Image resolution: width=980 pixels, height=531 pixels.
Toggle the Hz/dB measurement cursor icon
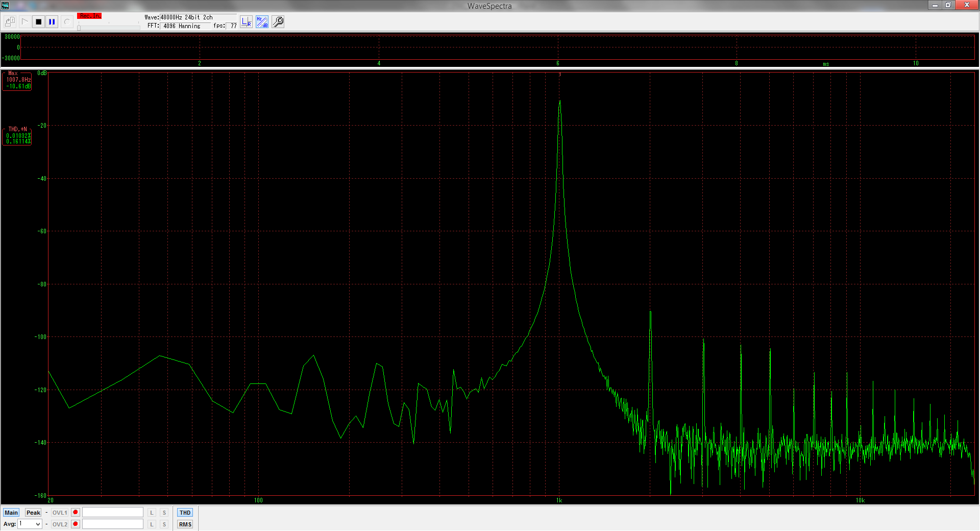pyautogui.click(x=262, y=22)
